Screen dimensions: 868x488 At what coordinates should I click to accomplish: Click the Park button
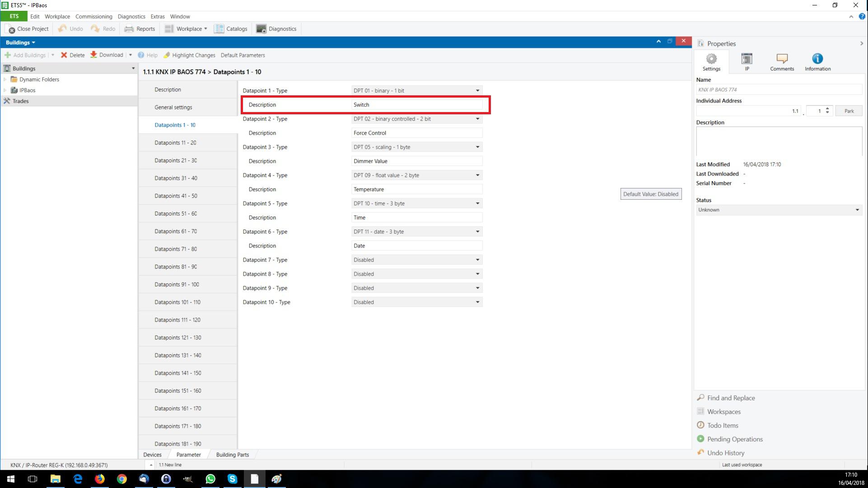(849, 111)
